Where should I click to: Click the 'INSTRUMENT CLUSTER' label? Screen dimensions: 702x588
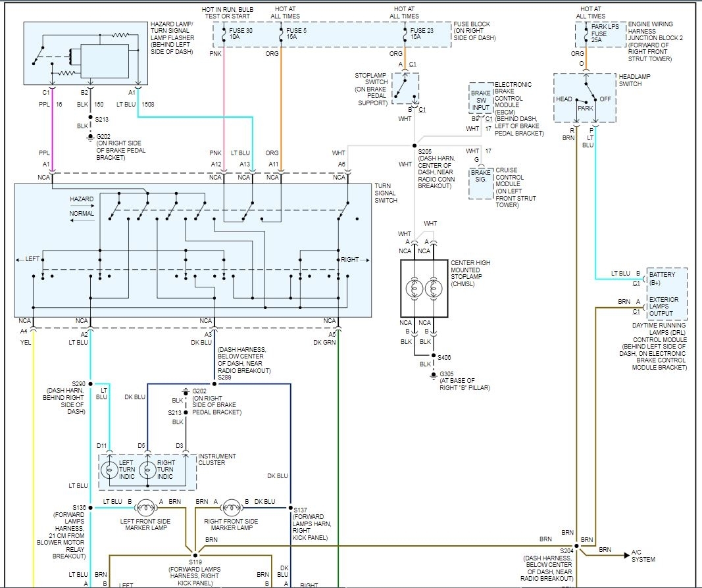pos(216,459)
